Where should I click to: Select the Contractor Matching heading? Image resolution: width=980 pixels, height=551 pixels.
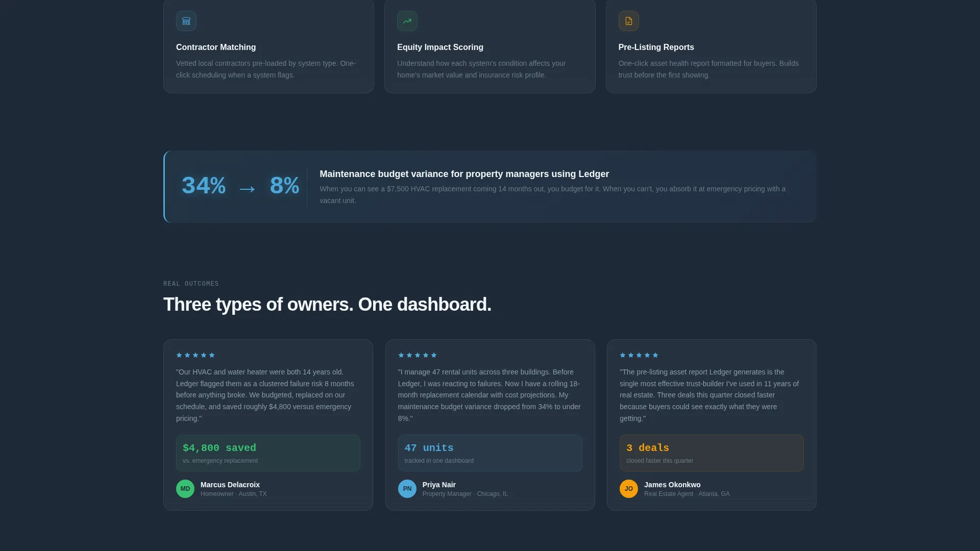click(x=216, y=47)
